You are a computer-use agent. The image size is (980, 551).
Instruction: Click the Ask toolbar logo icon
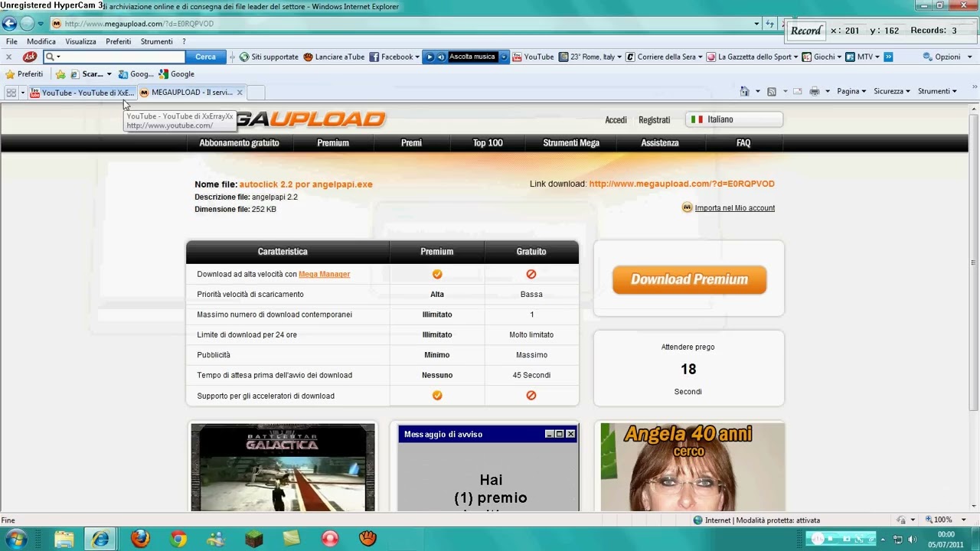coord(30,57)
